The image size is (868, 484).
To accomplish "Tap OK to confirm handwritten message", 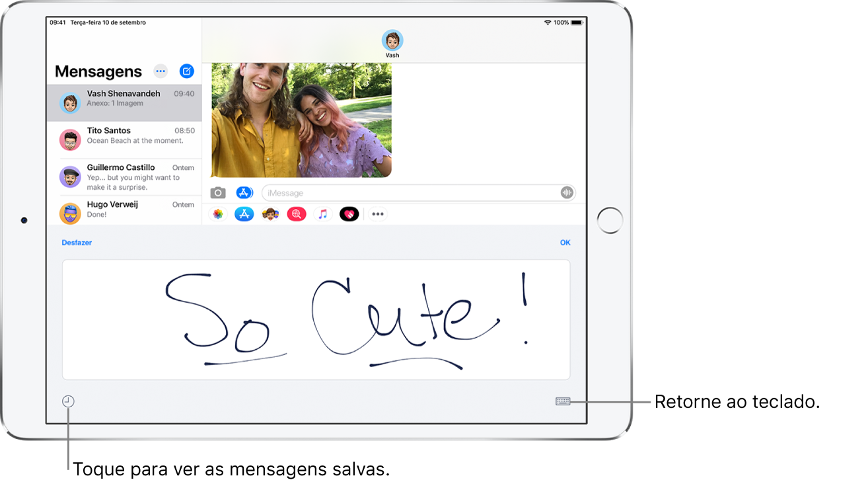I will pos(565,243).
